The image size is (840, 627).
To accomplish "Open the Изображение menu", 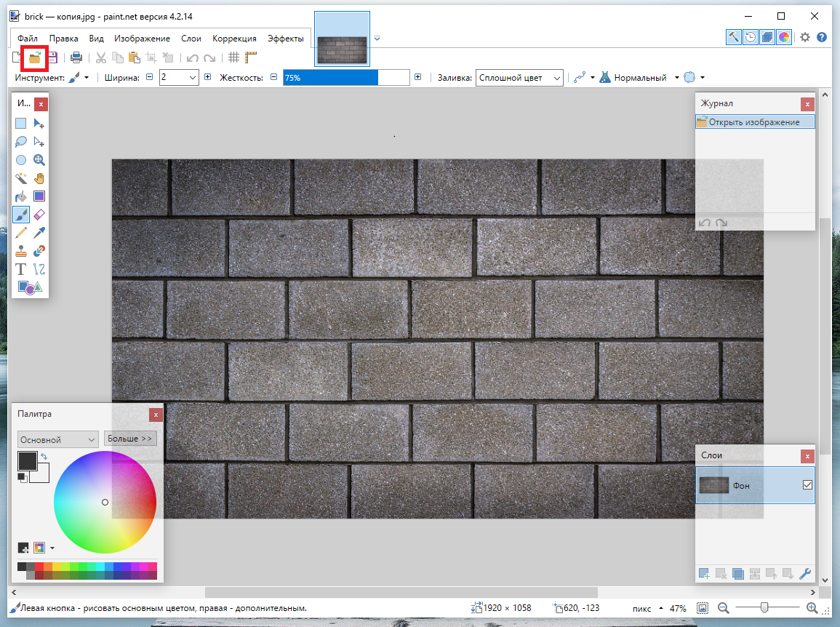I will point(142,39).
